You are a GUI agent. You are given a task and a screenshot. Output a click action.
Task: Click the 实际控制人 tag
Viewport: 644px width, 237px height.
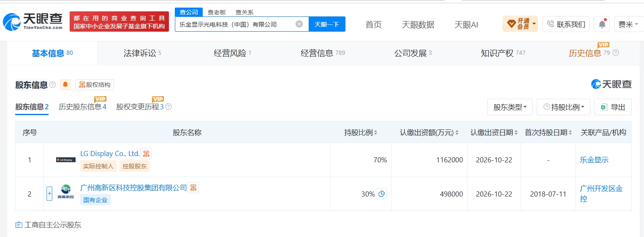98,166
